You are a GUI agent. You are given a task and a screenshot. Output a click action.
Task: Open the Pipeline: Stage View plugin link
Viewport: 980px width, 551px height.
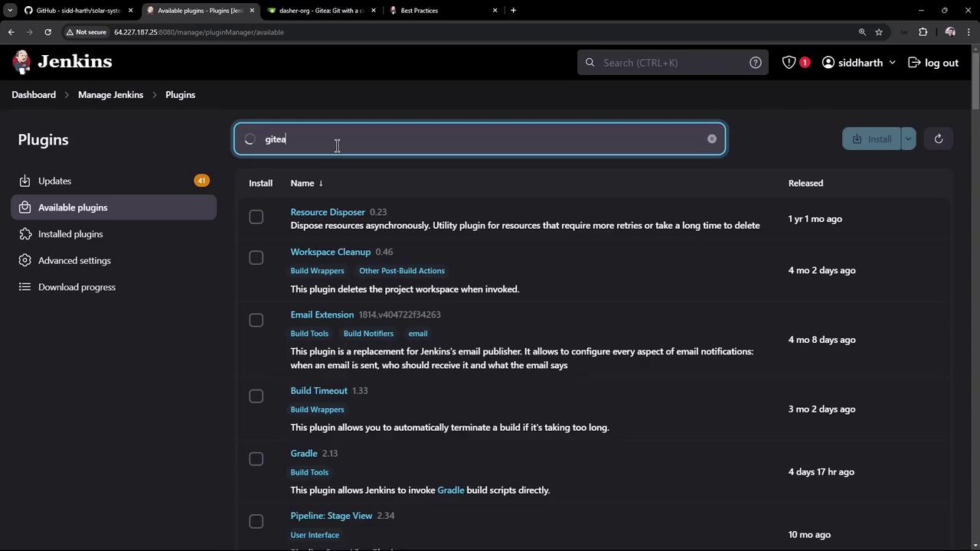tap(331, 516)
